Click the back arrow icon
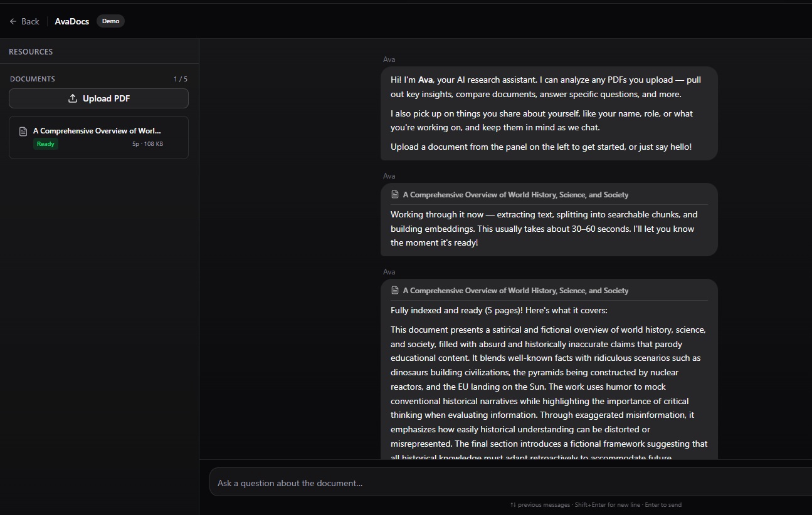This screenshot has height=515, width=812. (13, 21)
